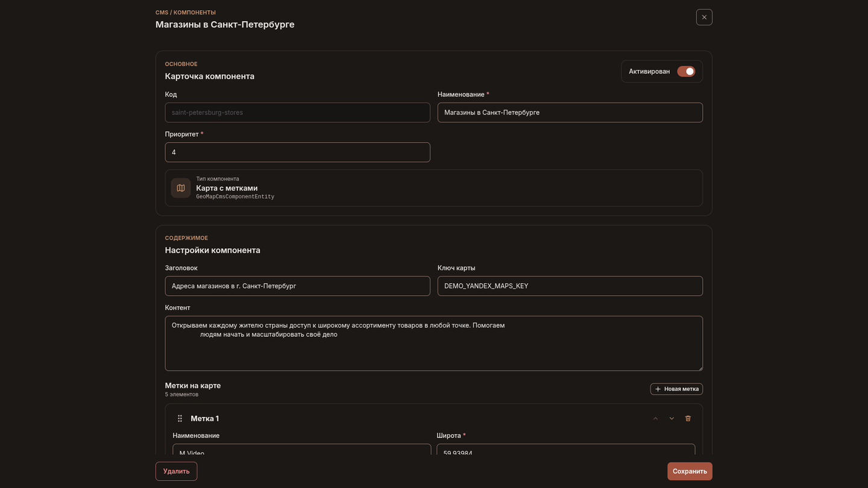Toggle the Активирован switch
The height and width of the screenshot is (488, 868).
pyautogui.click(x=686, y=71)
